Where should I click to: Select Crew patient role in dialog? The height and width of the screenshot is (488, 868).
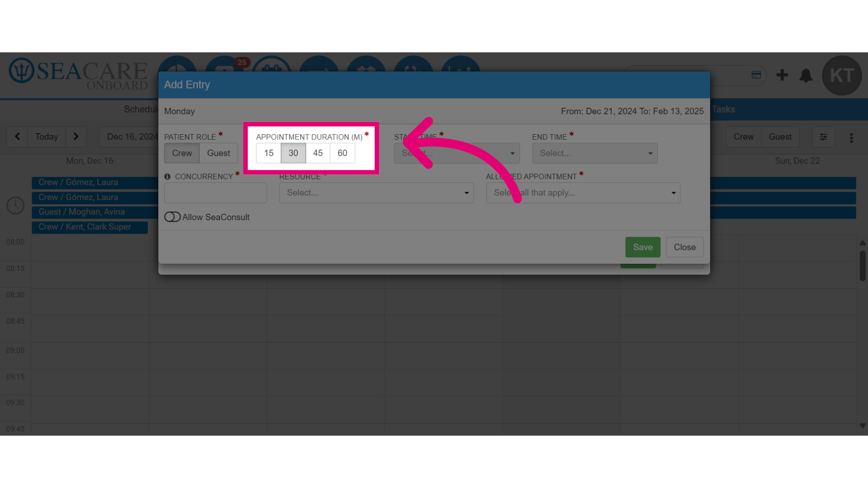tap(182, 153)
